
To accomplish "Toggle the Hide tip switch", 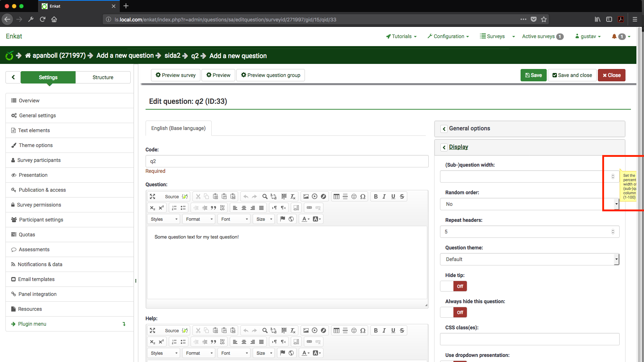I will coord(453,286).
